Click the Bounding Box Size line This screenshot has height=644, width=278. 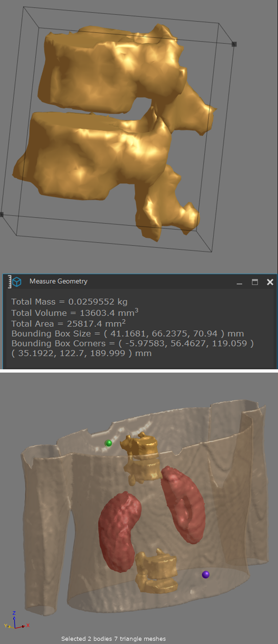click(x=128, y=334)
